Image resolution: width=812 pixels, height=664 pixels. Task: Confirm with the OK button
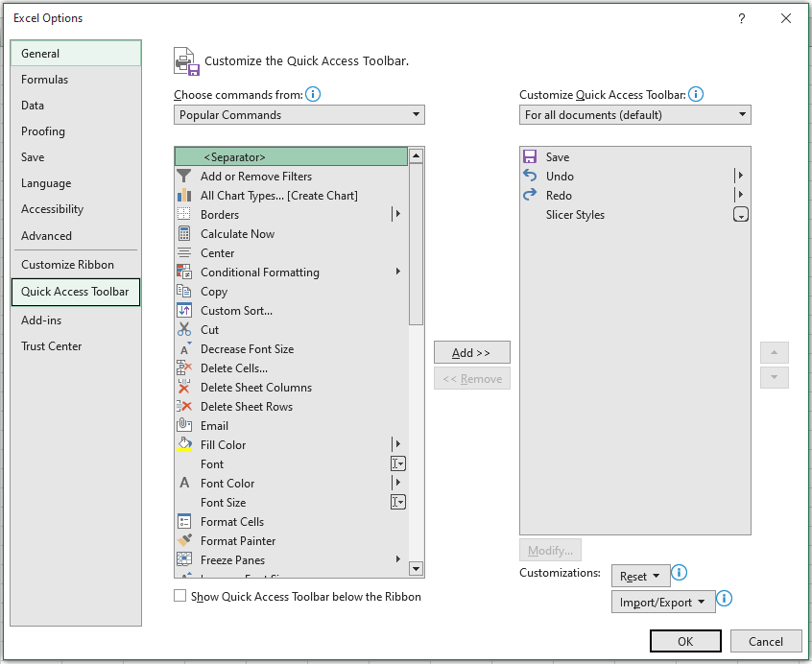click(685, 641)
